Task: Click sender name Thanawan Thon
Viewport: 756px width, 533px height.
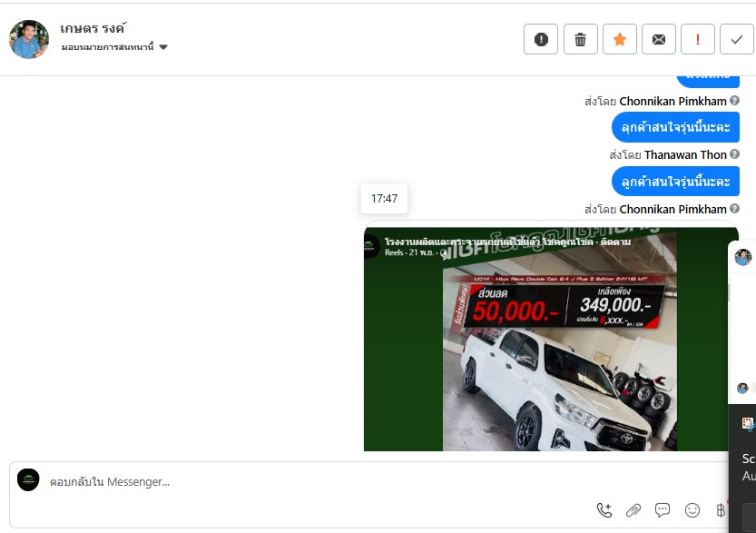Action: [x=685, y=155]
